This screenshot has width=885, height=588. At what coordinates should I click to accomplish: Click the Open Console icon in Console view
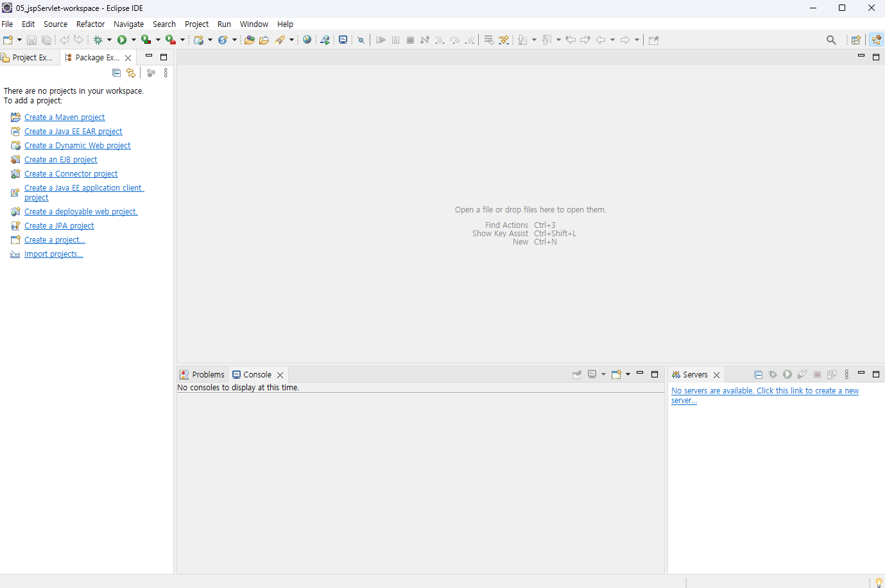[x=616, y=374]
